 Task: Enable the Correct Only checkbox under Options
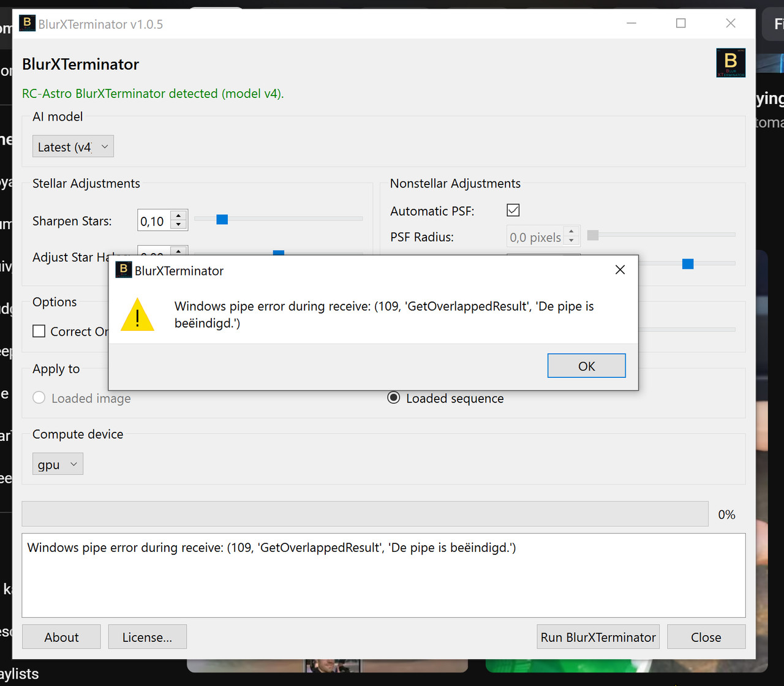click(39, 331)
